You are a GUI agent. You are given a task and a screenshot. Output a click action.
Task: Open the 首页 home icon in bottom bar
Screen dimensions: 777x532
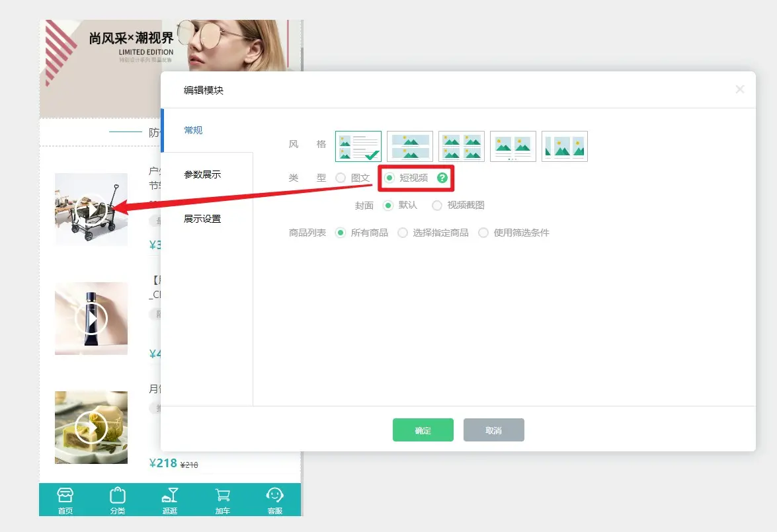(x=65, y=499)
